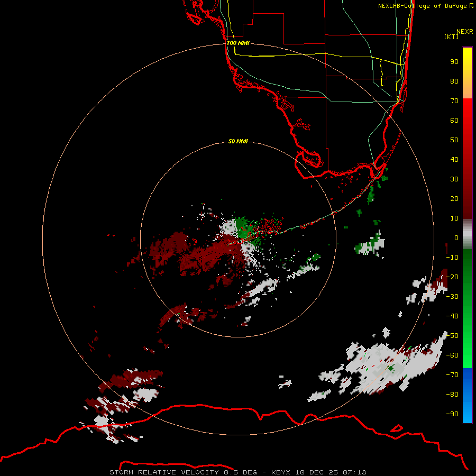Viewport: 476px width, 476px height.
Task: Pick the gray zero-velocity segment of color bar
Action: (x=467, y=234)
